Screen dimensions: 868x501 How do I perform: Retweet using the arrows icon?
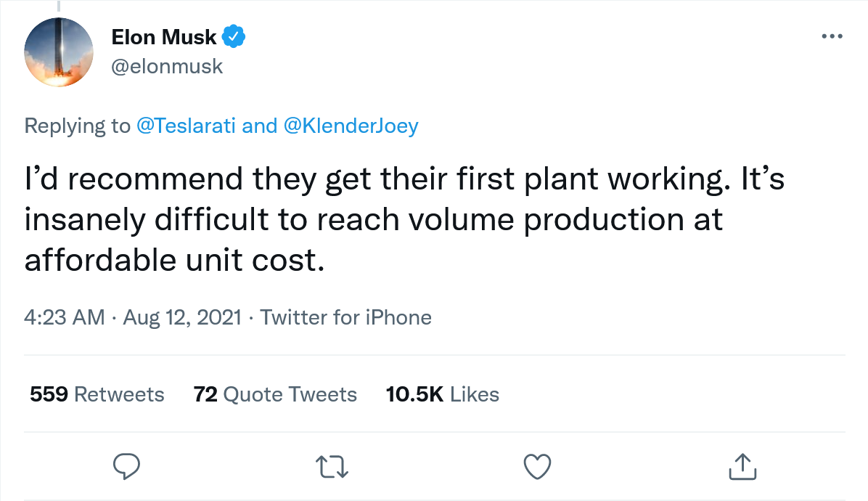click(333, 466)
